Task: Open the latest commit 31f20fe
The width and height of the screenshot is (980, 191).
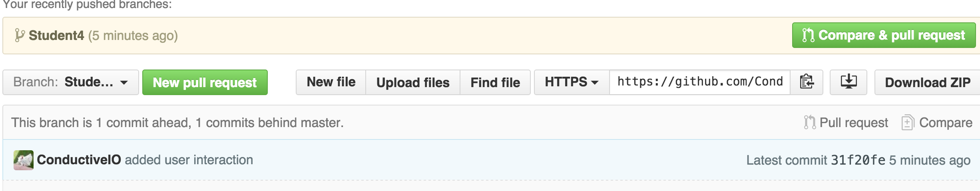Action: [858, 160]
